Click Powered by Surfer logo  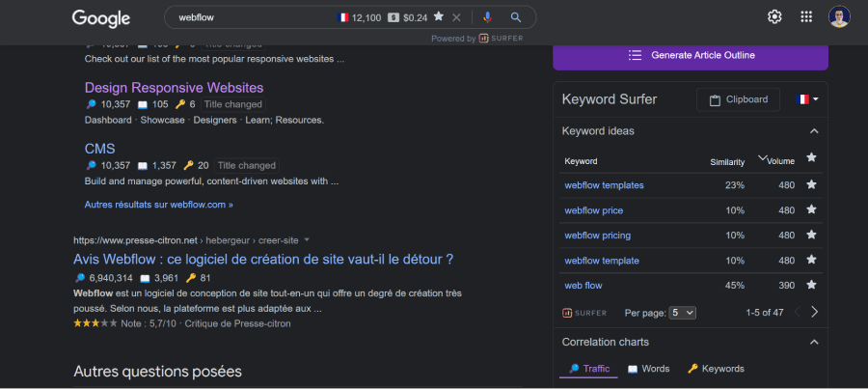click(501, 39)
